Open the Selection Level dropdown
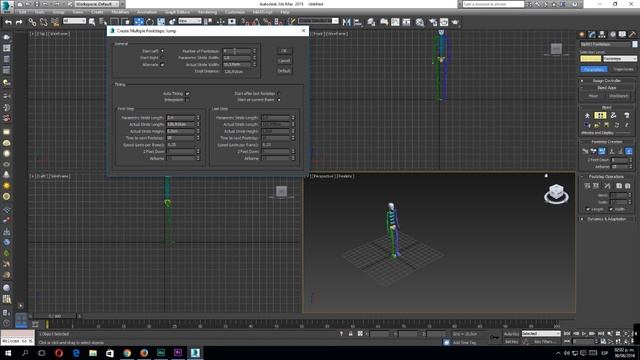This screenshot has height=360, width=640. point(620,59)
